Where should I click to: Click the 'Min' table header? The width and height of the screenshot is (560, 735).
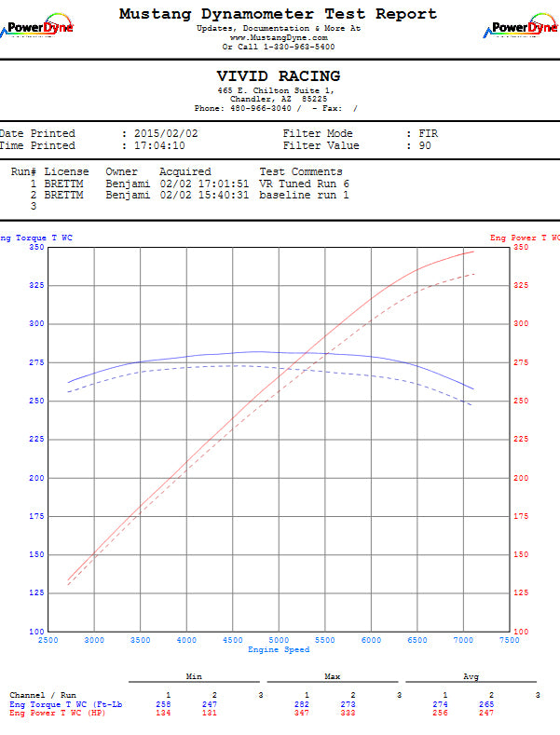pyautogui.click(x=194, y=676)
